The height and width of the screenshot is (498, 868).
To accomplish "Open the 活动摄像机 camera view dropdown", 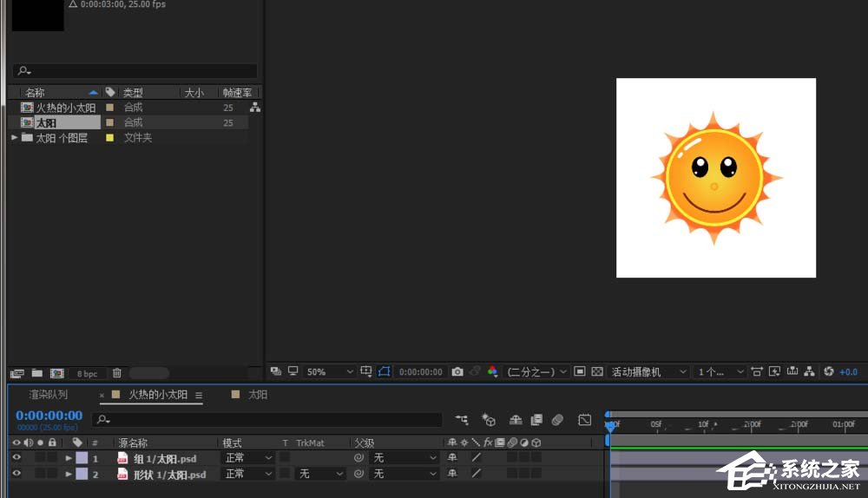I will point(647,371).
